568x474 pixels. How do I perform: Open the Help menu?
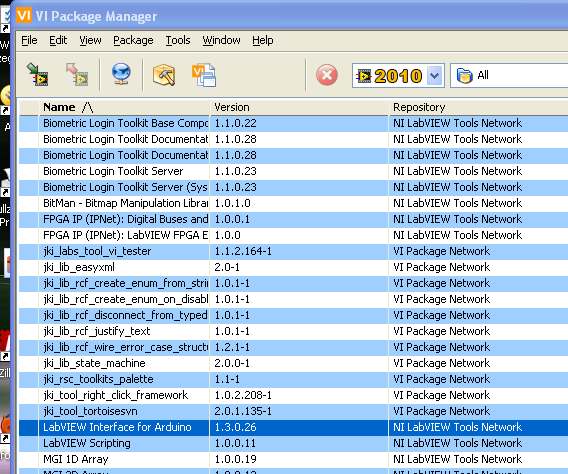[263, 40]
